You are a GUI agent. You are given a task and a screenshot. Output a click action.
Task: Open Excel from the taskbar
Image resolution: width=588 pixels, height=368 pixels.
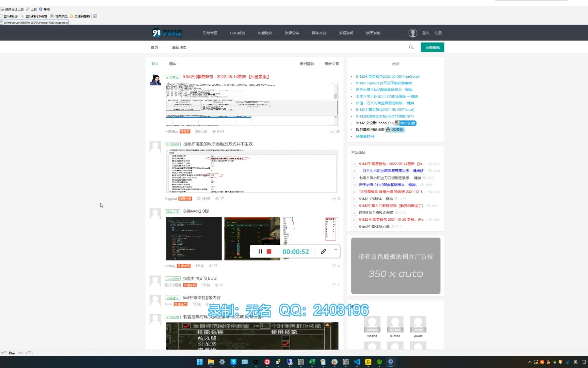click(x=312, y=362)
